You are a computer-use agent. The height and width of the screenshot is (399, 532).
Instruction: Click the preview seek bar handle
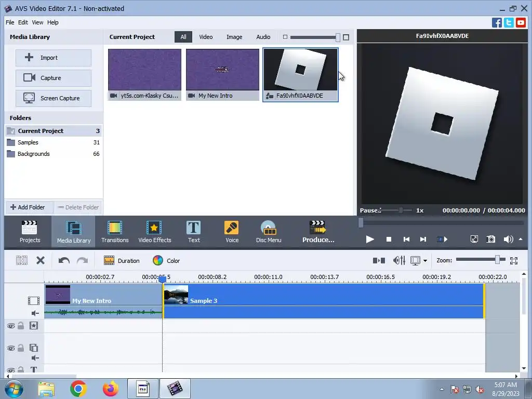coord(361,222)
